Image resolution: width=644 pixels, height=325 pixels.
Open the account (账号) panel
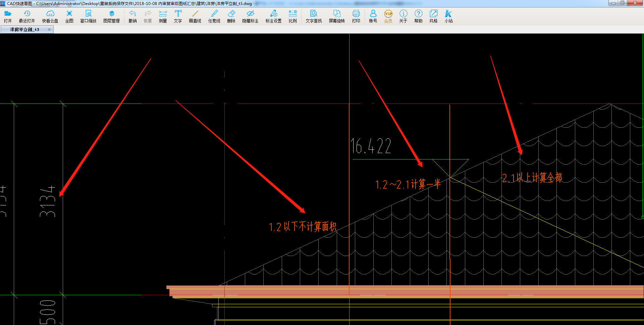click(x=373, y=16)
